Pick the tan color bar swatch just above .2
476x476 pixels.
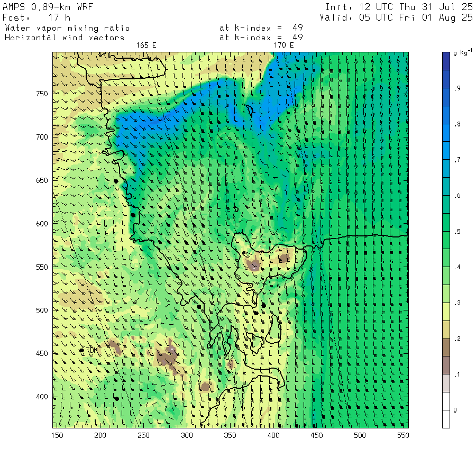446,329
